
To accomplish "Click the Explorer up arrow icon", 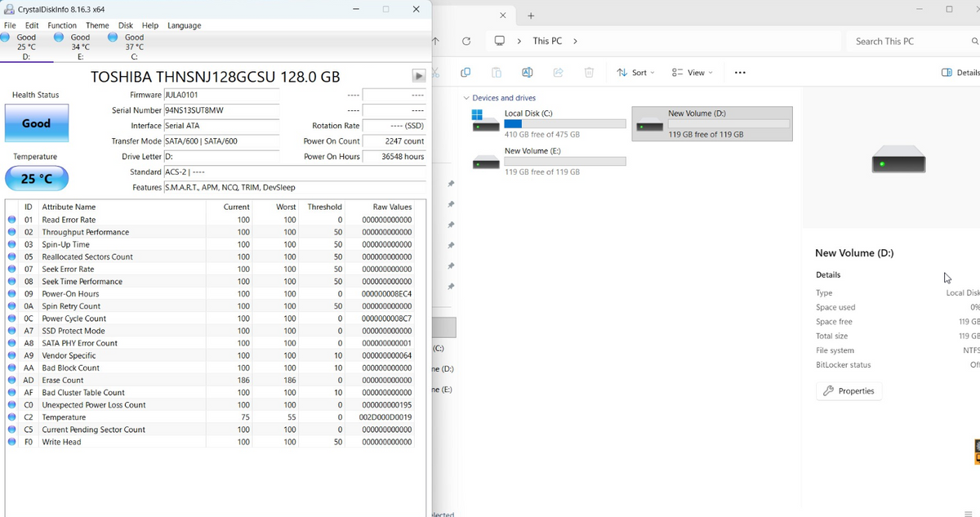I will click(x=435, y=41).
